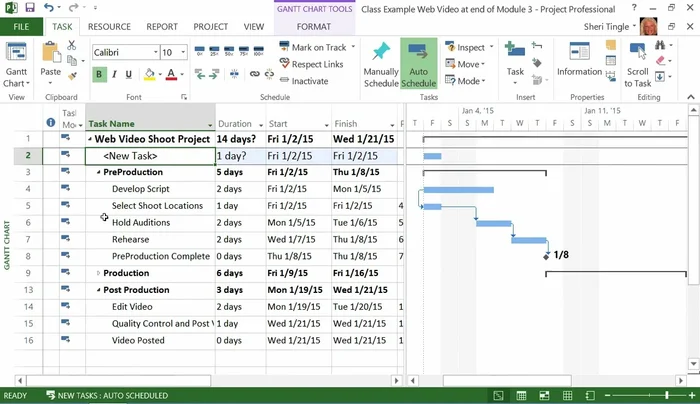Collapse the Post Production summary task

pos(98,290)
